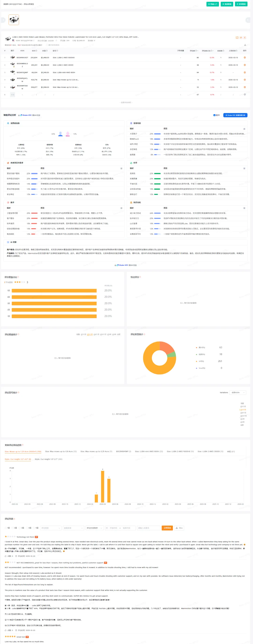The image size is (253, 644).
Task: Click the download icon above the variants table
Action: (245, 45)
